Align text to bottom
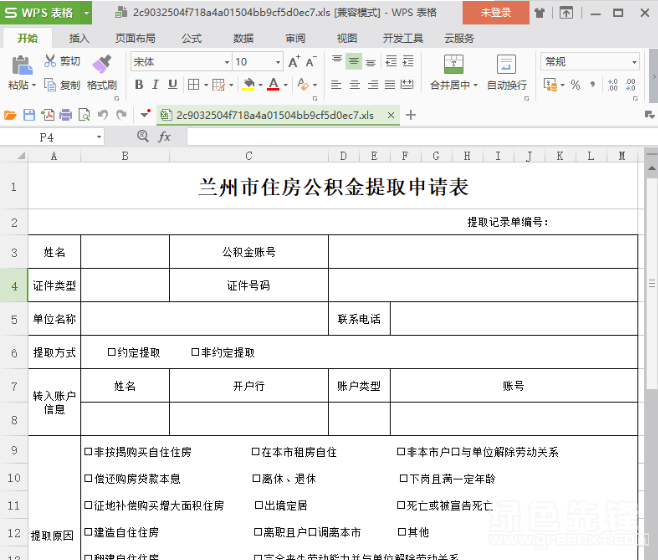 pyautogui.click(x=370, y=62)
